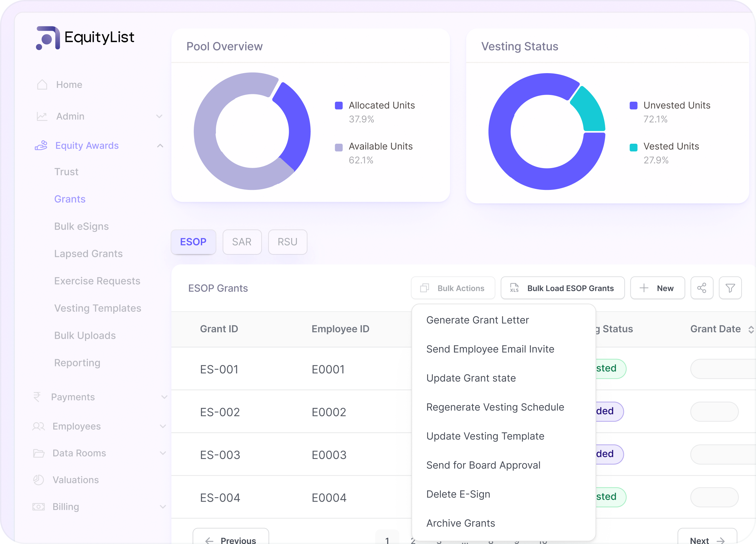Open the filter funnel icon

pyautogui.click(x=730, y=288)
